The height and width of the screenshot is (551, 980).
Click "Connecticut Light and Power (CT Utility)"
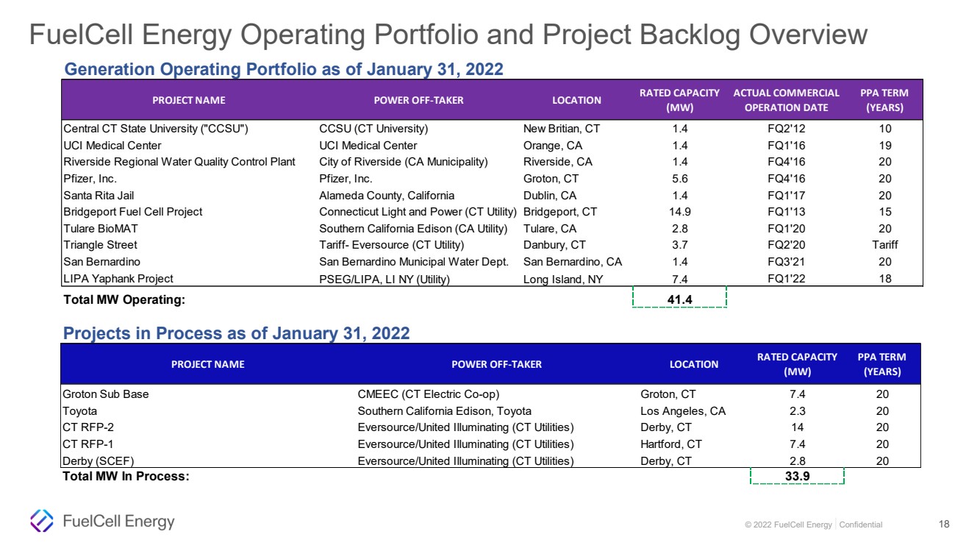418,212
